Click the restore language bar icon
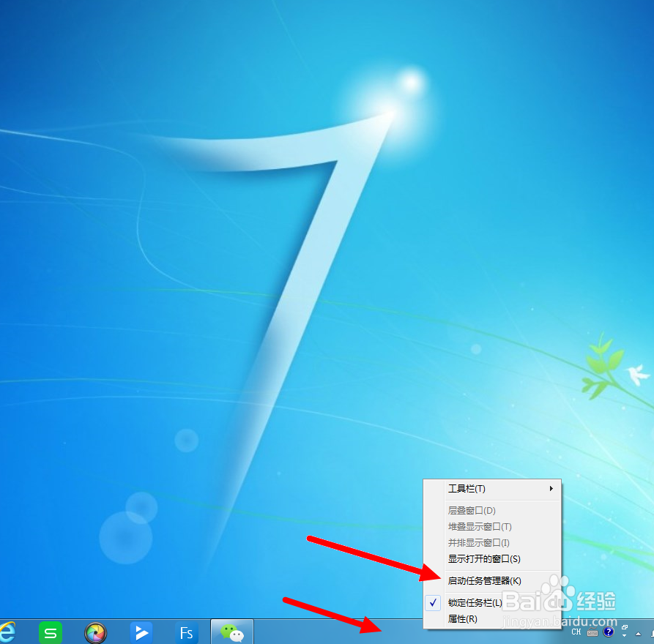 625,627
